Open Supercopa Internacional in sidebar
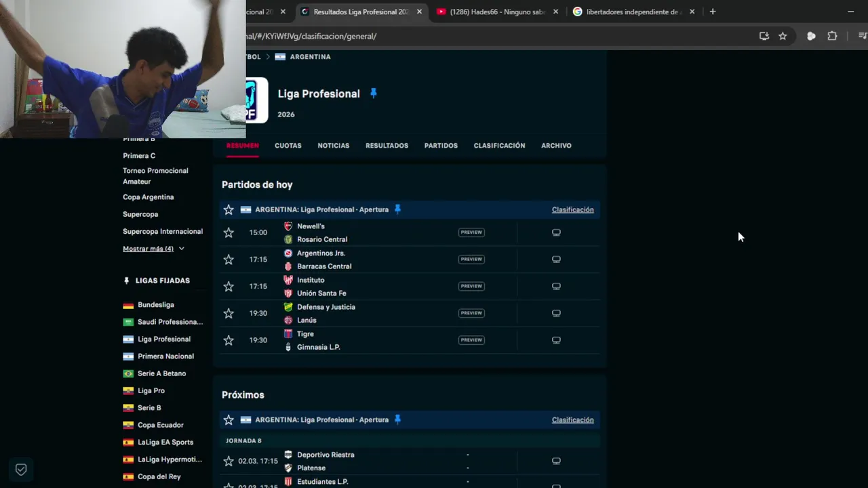Screen dimensions: 868x488 click(x=163, y=232)
